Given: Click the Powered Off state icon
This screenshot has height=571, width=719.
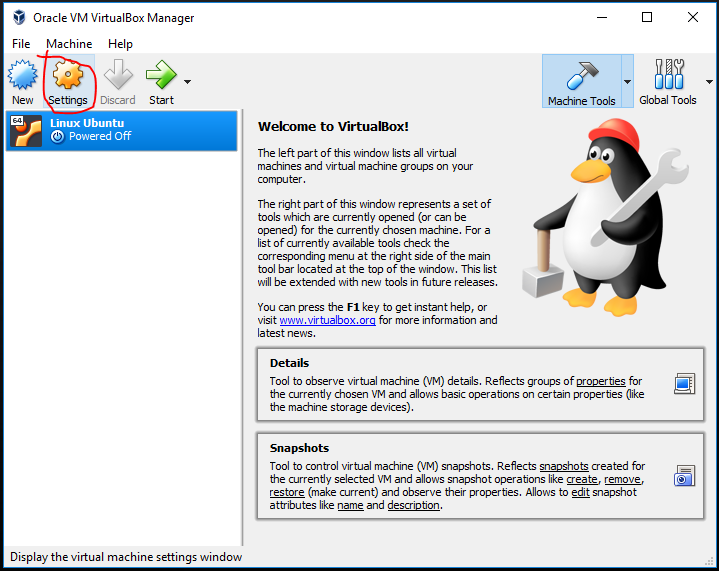Looking at the screenshot, I should coord(57,137).
